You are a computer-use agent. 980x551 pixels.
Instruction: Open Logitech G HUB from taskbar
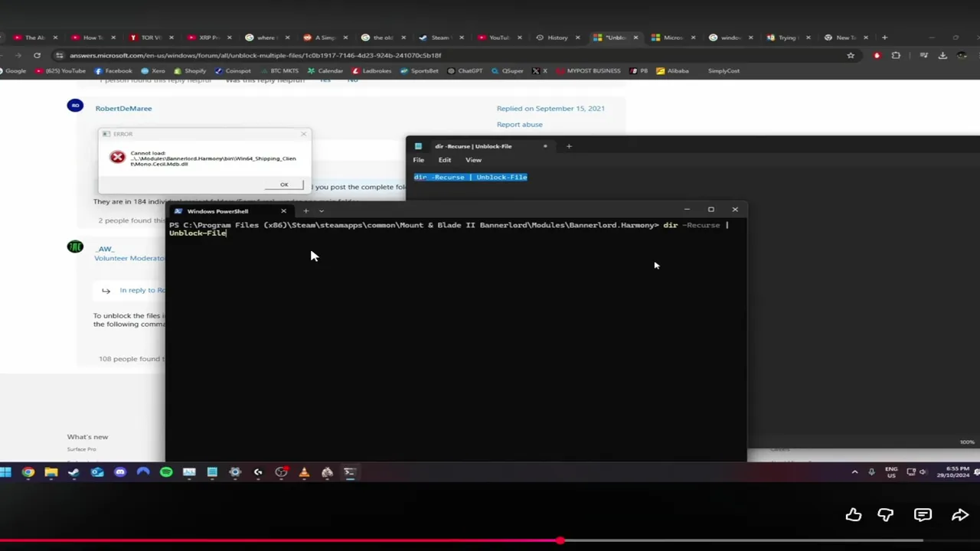(258, 472)
